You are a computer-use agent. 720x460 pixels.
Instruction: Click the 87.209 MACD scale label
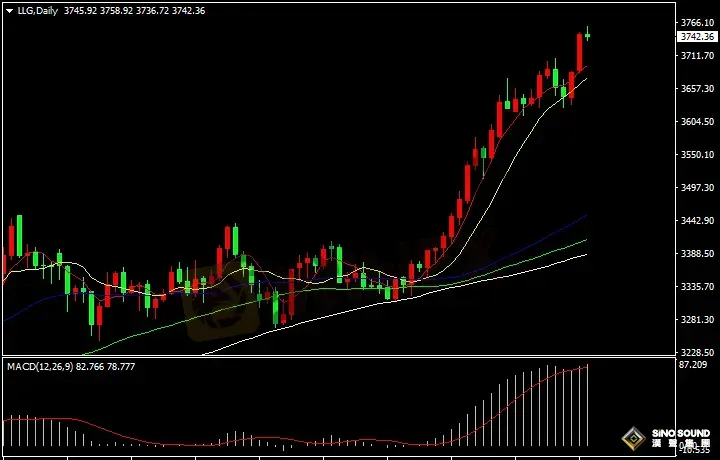[x=692, y=365]
